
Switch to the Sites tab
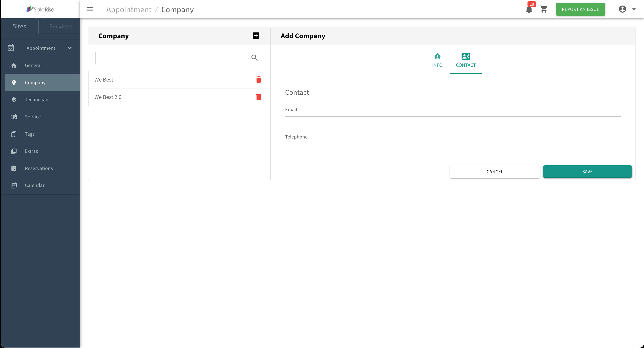[x=19, y=26]
